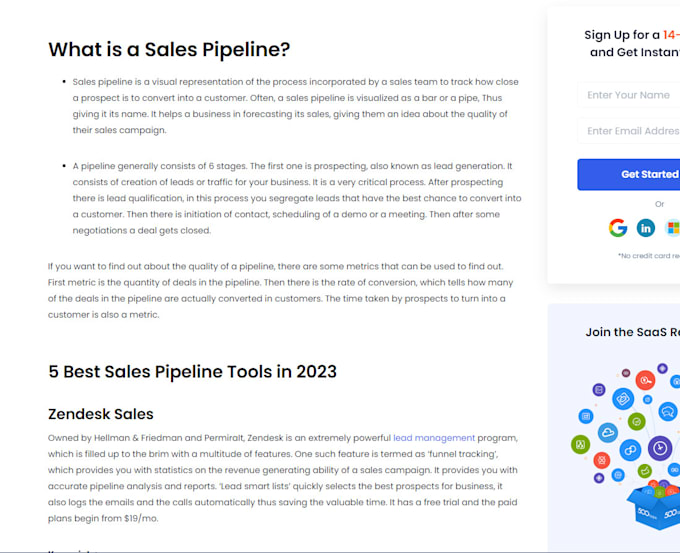Viewport: 680px width, 553px height.
Task: Focus the Enter Email Address field
Action: pos(630,131)
